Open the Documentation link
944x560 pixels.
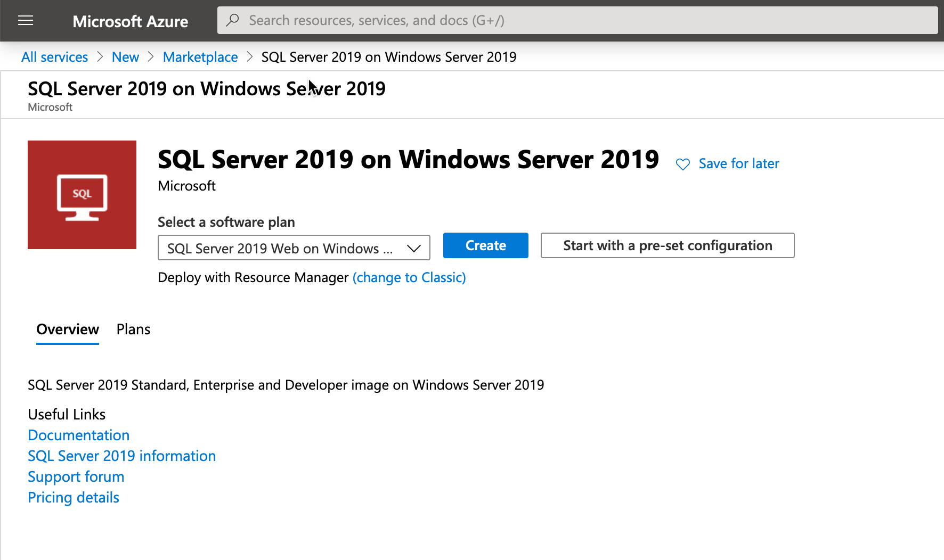79,435
